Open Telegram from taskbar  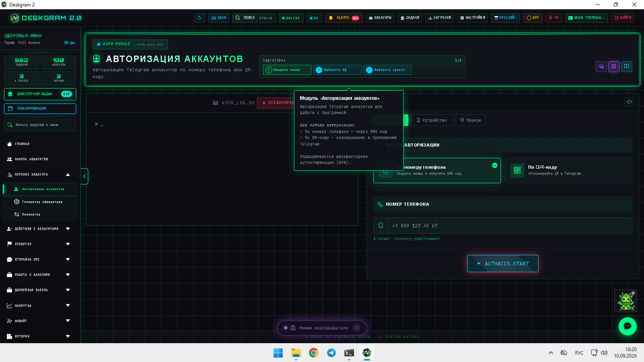point(331,353)
